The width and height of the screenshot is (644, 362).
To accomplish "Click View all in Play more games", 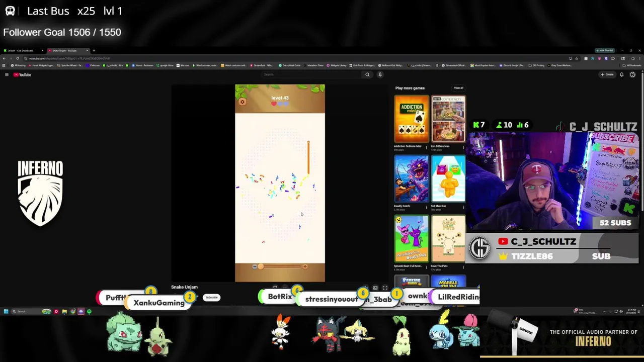I will [x=458, y=88].
